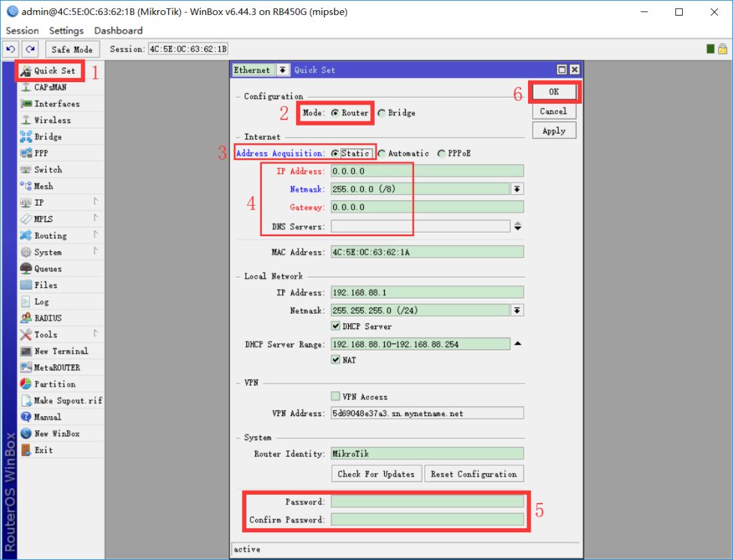The width and height of the screenshot is (733, 560).
Task: Click OK to save Quick Set
Action: tap(554, 92)
